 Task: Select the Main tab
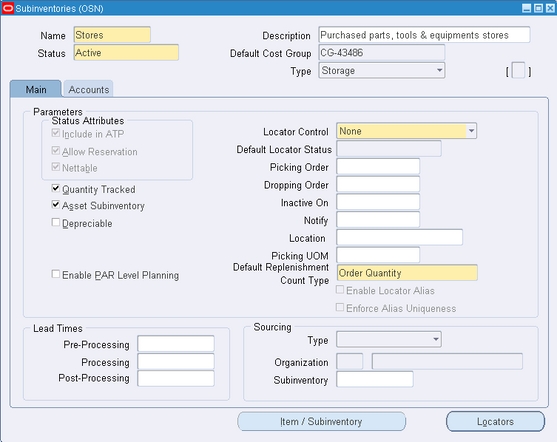pos(36,89)
